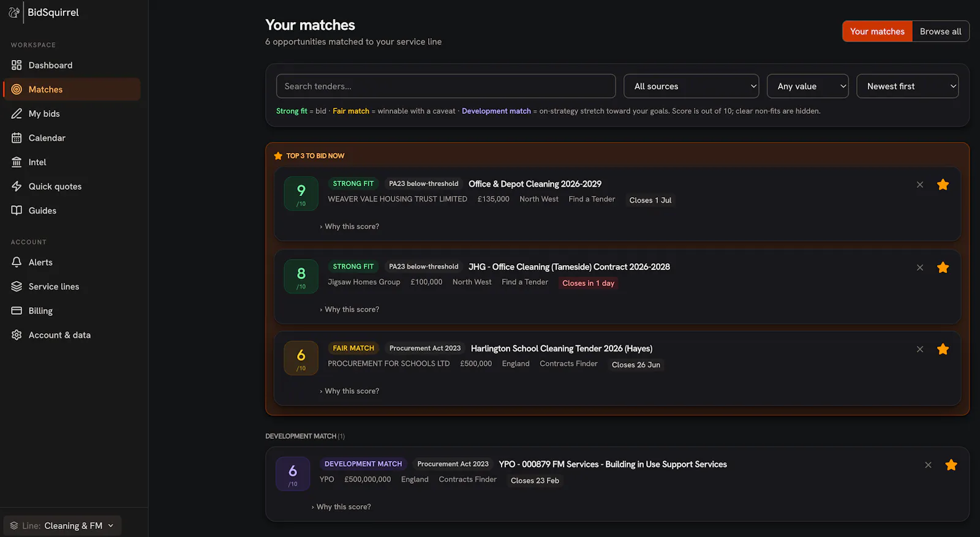
Task: Click the 8/10 score badge
Action: [301, 276]
